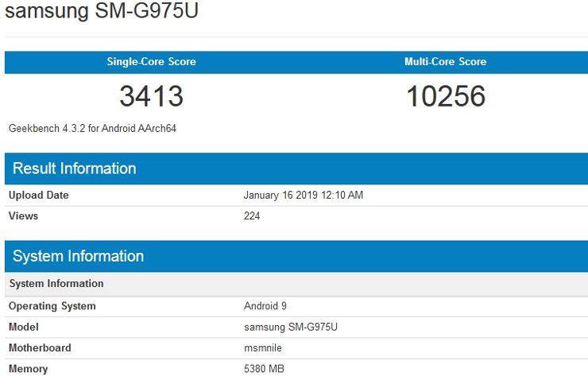
Task: Click the multi-core score value 10256
Action: pyautogui.click(x=446, y=96)
